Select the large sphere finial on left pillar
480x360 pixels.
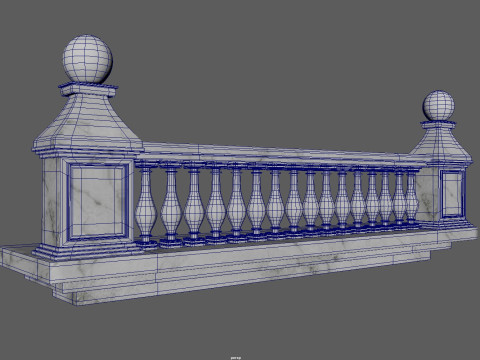pyautogui.click(x=88, y=59)
